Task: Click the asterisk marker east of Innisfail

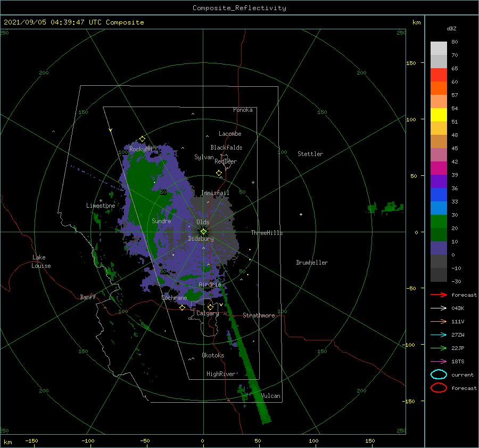Action: pos(253,183)
